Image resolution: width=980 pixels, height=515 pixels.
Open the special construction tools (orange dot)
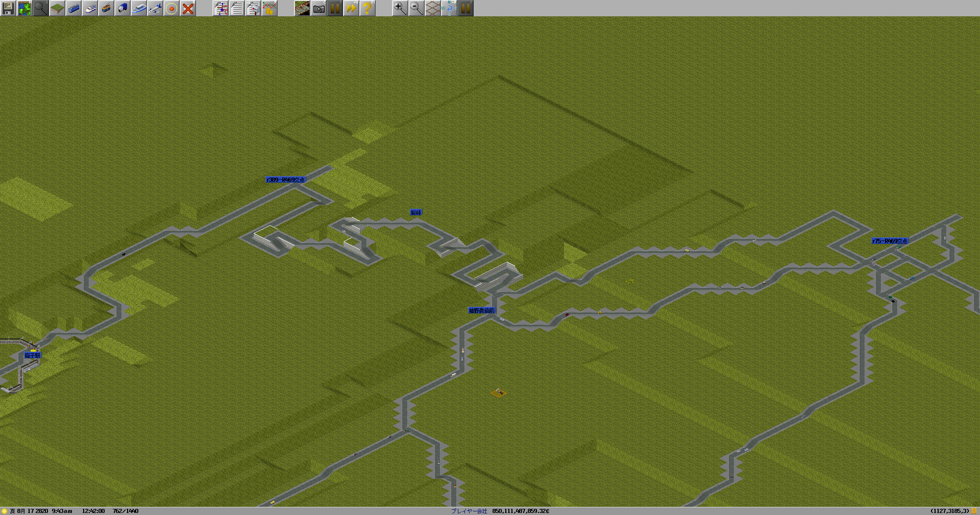pyautogui.click(x=171, y=8)
